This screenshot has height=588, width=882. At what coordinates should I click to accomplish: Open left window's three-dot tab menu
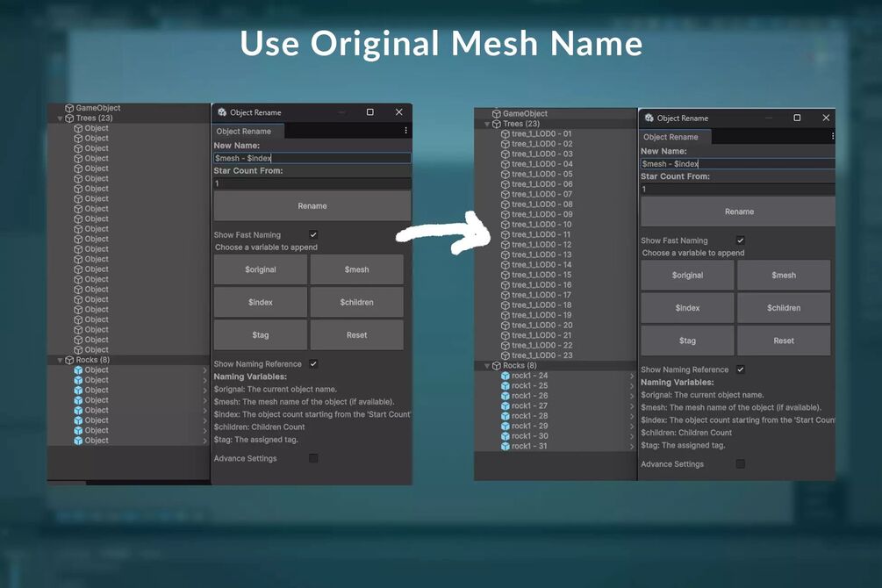click(x=405, y=131)
